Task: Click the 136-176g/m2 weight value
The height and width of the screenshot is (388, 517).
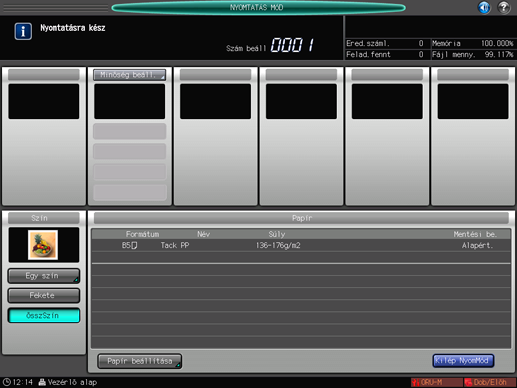Action: pyautogui.click(x=278, y=245)
